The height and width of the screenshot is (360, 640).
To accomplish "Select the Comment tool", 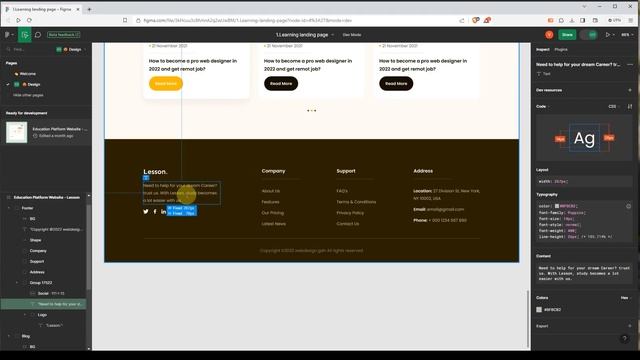I will click(38, 35).
